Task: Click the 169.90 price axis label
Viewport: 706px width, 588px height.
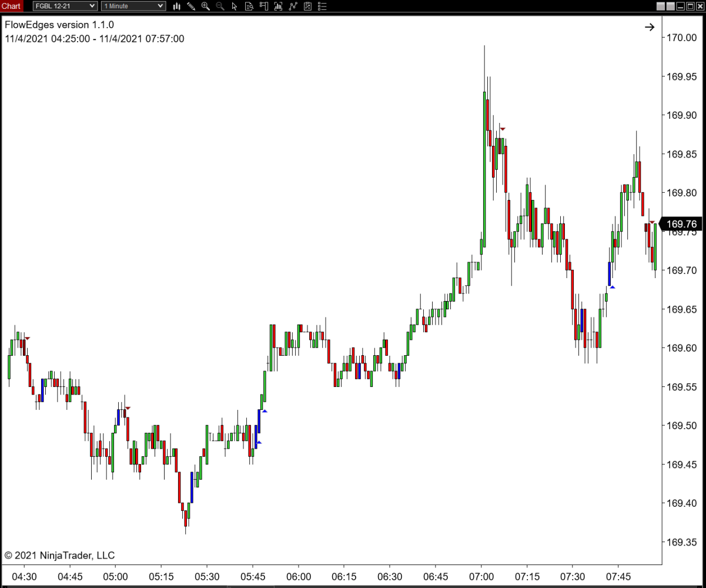Action: tap(681, 115)
